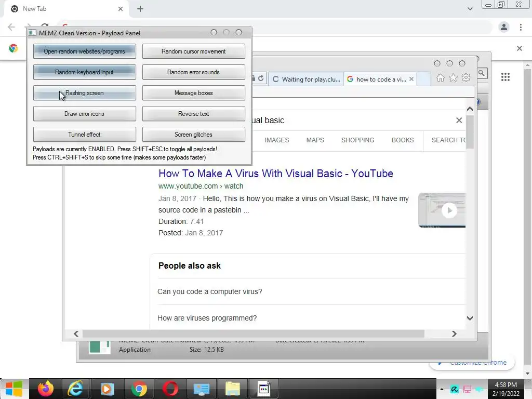
Task: Open the IMAGES search tab
Action: [277, 140]
